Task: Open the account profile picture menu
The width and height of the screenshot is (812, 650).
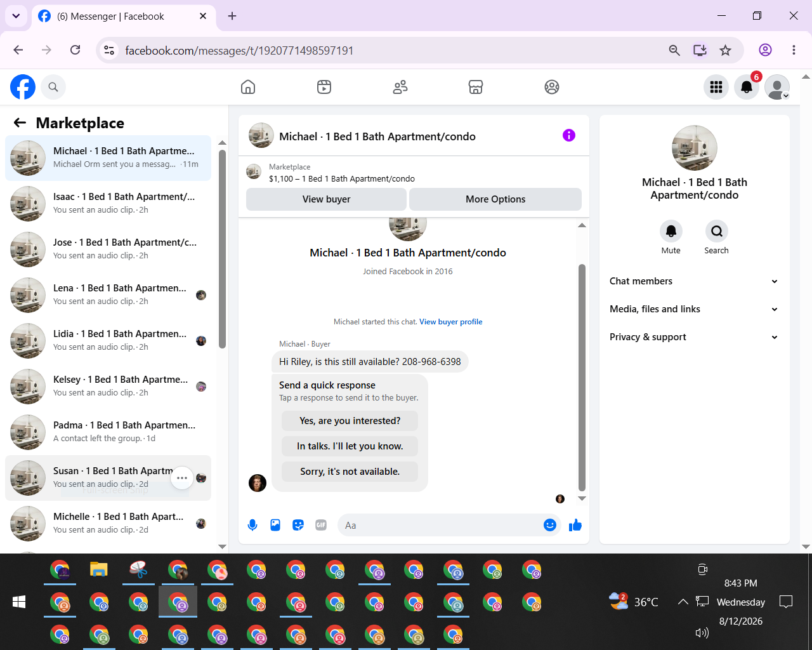Action: [x=777, y=87]
